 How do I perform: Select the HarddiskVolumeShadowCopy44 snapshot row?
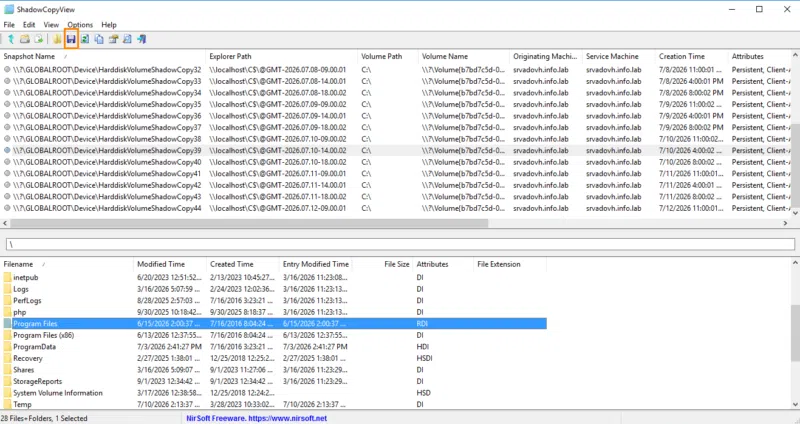[x=398, y=208]
